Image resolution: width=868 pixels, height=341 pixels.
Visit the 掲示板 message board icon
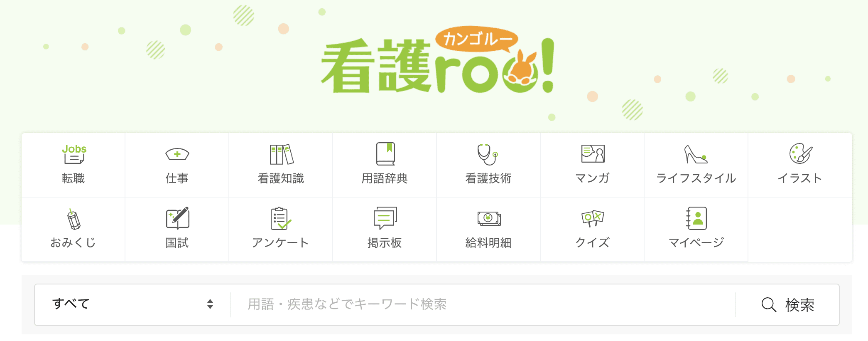coord(385,218)
